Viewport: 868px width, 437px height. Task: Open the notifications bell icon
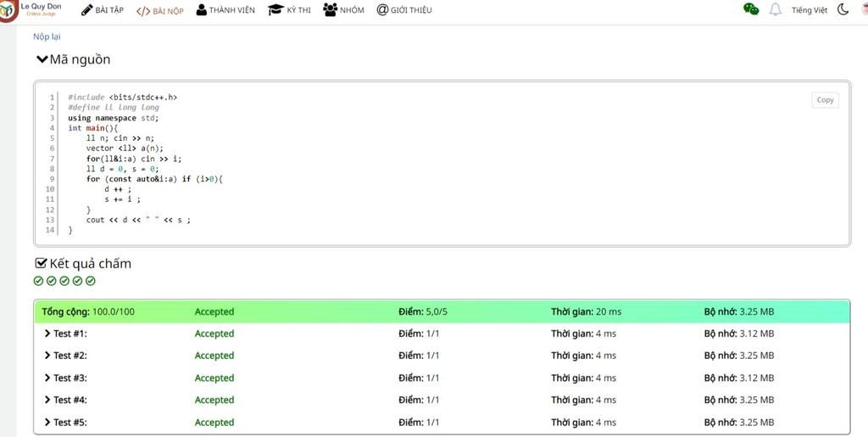(x=776, y=9)
